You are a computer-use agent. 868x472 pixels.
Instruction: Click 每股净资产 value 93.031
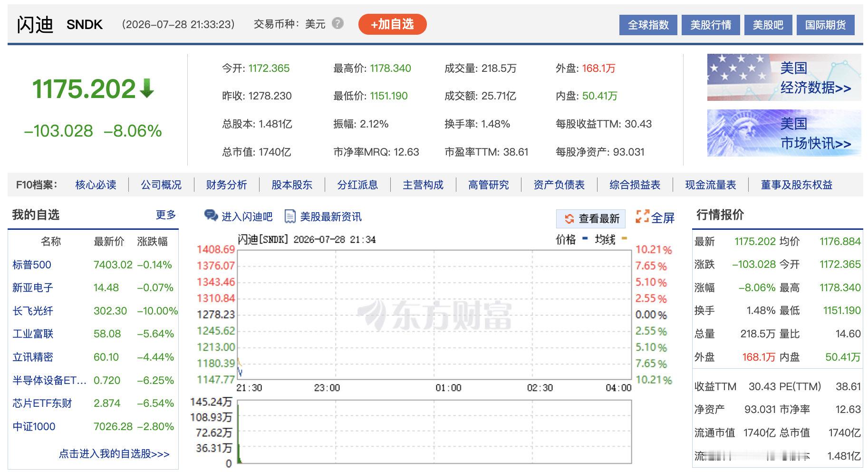click(629, 152)
